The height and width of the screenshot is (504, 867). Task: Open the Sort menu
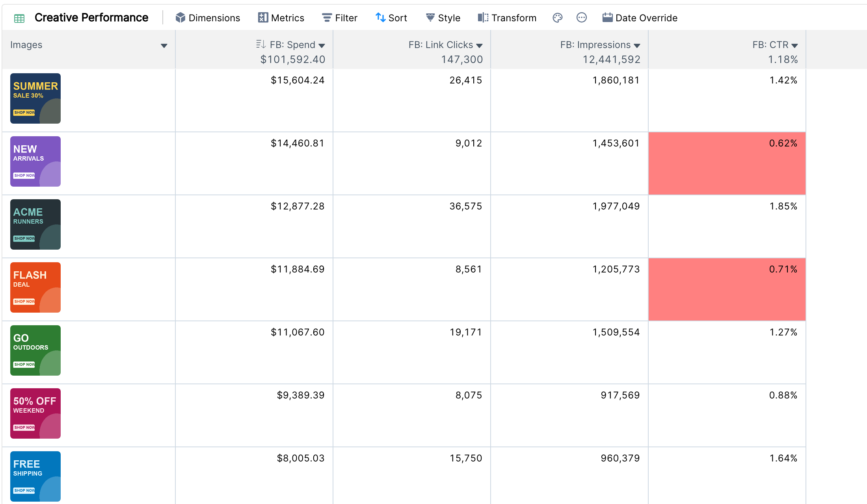coord(391,18)
